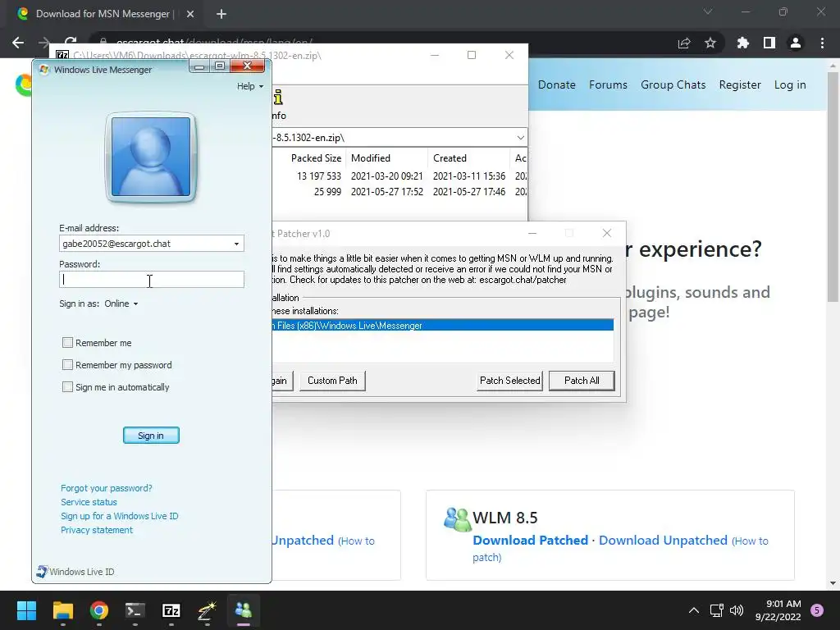Close the Download for MSN Messenger tab

[190, 15]
